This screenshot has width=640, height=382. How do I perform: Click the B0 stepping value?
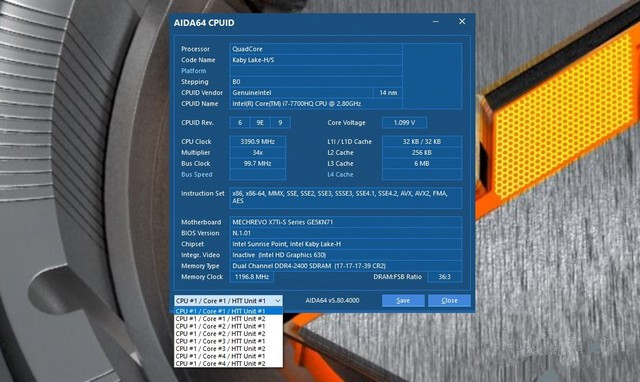(316, 82)
